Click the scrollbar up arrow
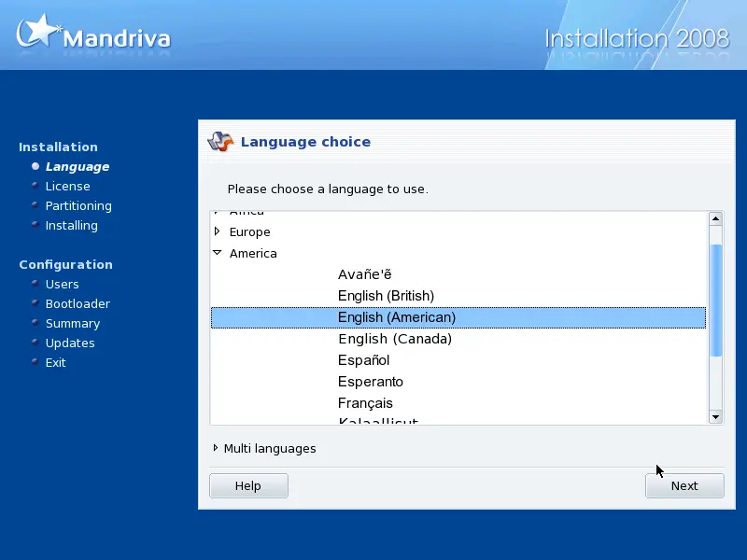747x560 pixels. click(716, 218)
